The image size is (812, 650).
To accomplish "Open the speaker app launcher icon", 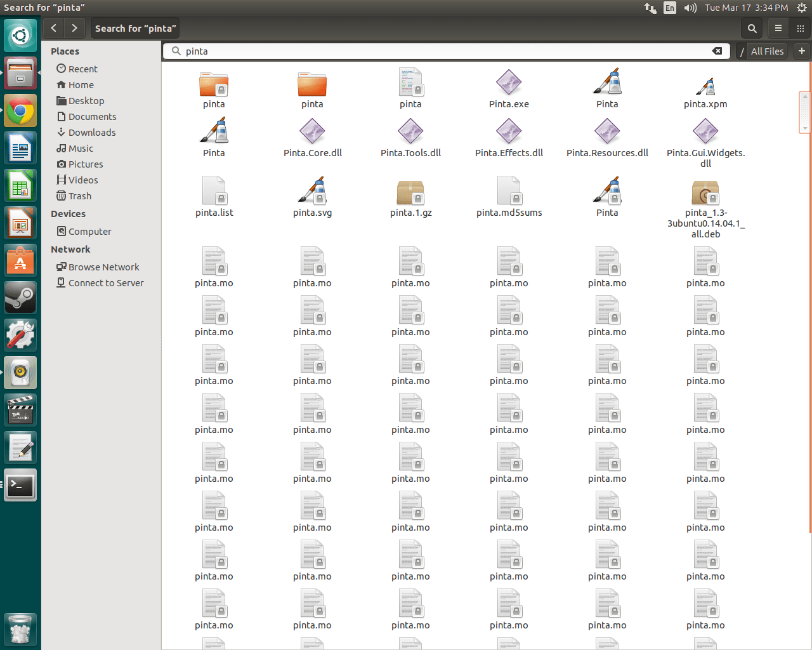I will tap(20, 373).
